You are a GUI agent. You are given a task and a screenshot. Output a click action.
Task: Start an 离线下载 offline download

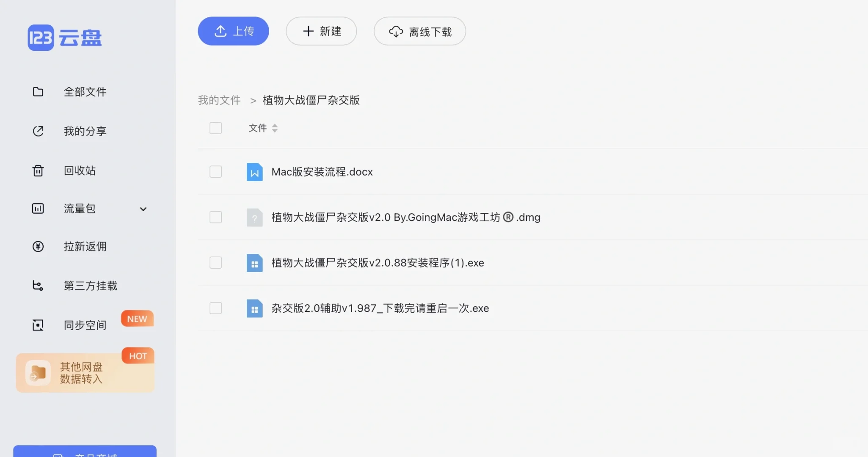(419, 31)
